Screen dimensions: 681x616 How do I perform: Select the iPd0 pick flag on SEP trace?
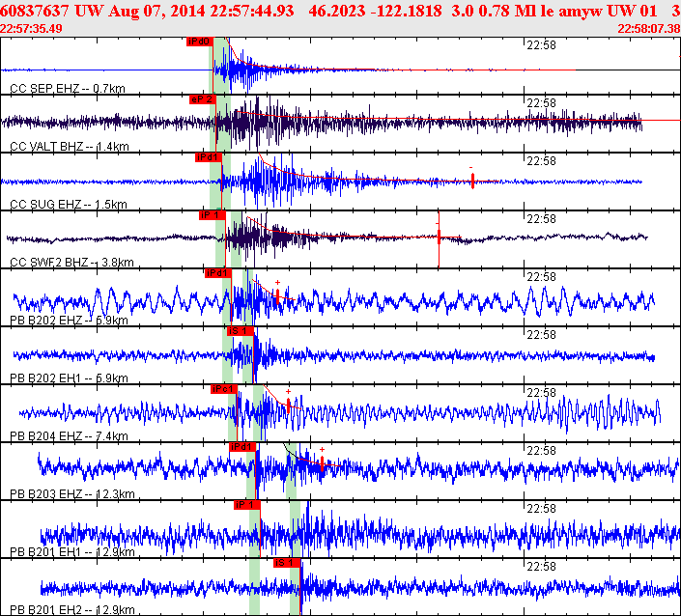pyautogui.click(x=200, y=42)
